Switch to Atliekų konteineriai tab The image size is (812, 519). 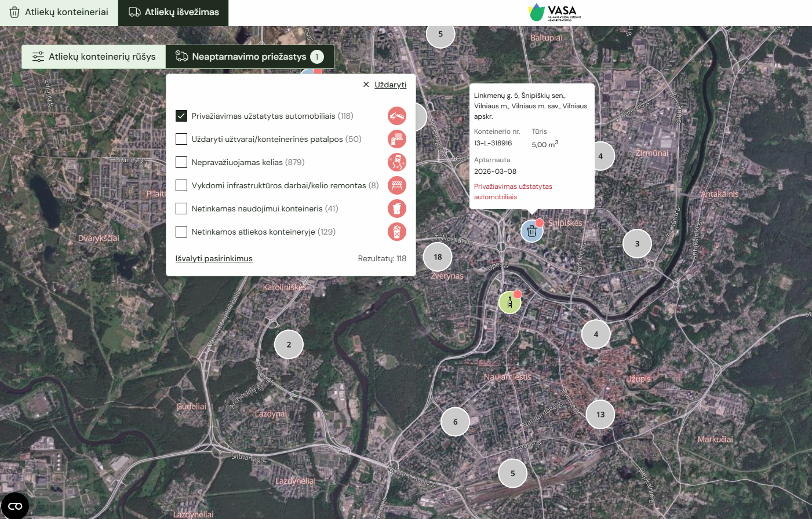pyautogui.click(x=59, y=12)
